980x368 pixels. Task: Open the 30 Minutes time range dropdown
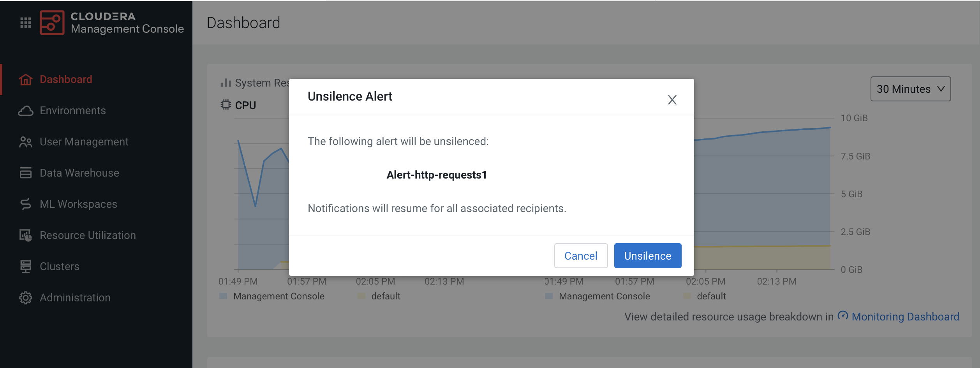coord(910,89)
